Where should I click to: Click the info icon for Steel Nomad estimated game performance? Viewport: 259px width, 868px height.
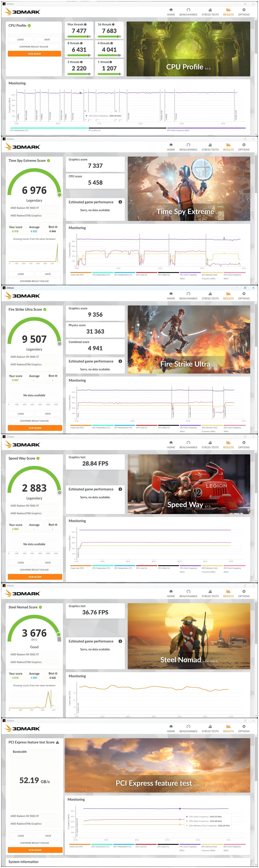coord(120,641)
